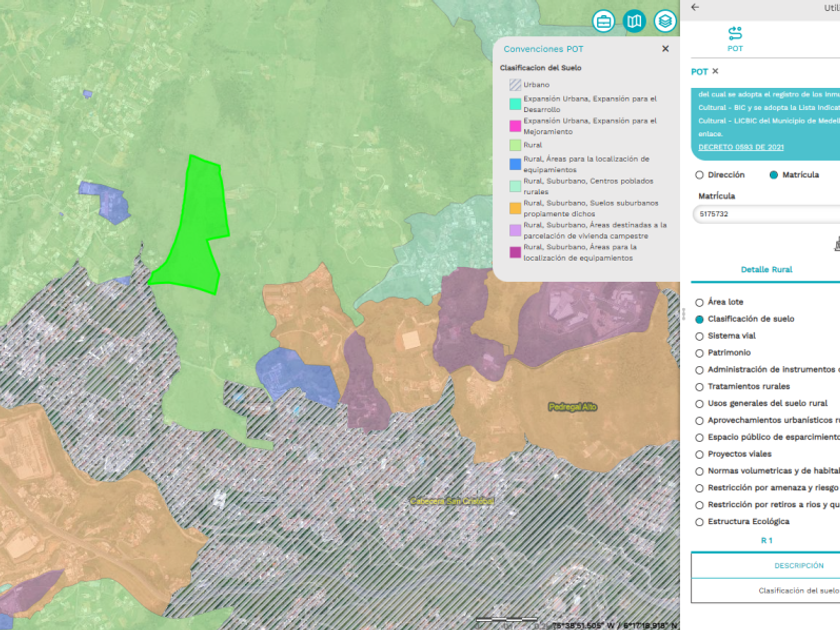
Task: Select the Matrícula radio option
Action: [774, 175]
